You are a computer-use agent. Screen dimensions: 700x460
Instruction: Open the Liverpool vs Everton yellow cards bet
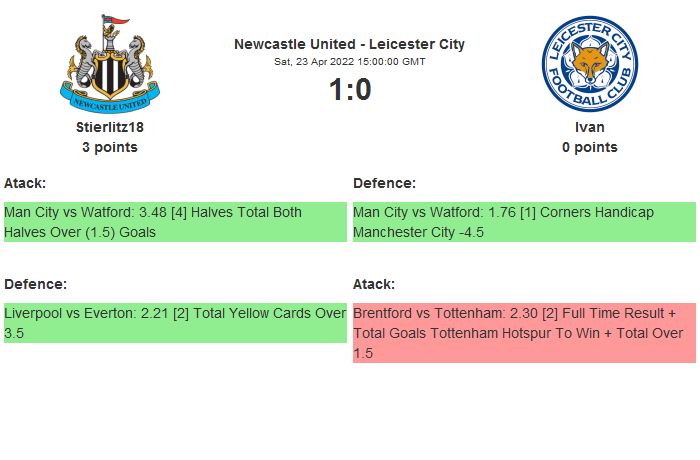coord(175,323)
